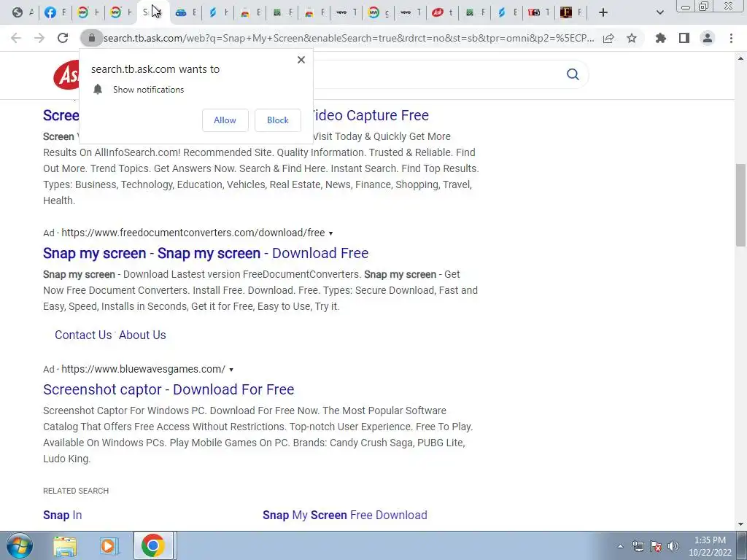The image size is (747, 560).
Task: Open Chrome side panel
Action: pos(684,38)
